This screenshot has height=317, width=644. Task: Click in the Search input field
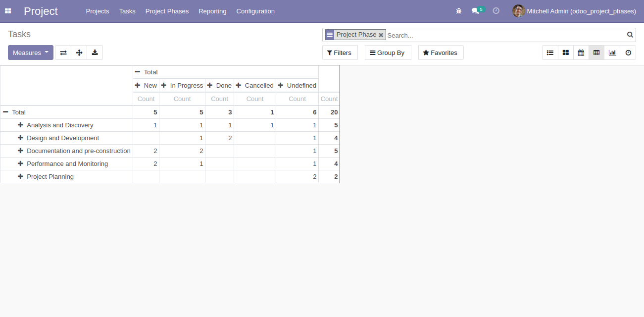click(505, 35)
